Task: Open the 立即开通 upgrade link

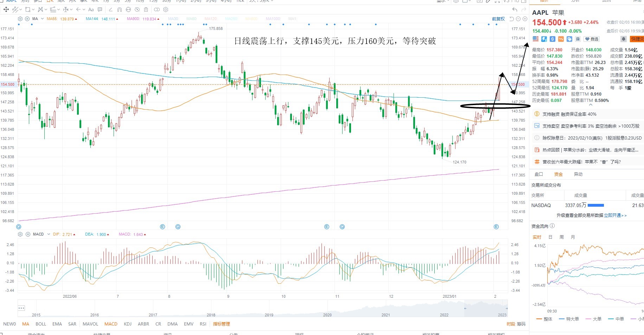Action: tap(615, 215)
